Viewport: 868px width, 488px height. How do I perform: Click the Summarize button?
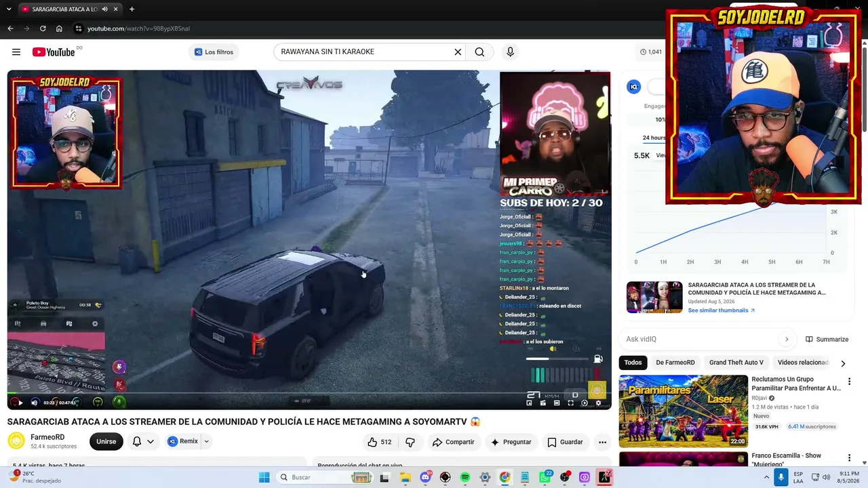[827, 340]
